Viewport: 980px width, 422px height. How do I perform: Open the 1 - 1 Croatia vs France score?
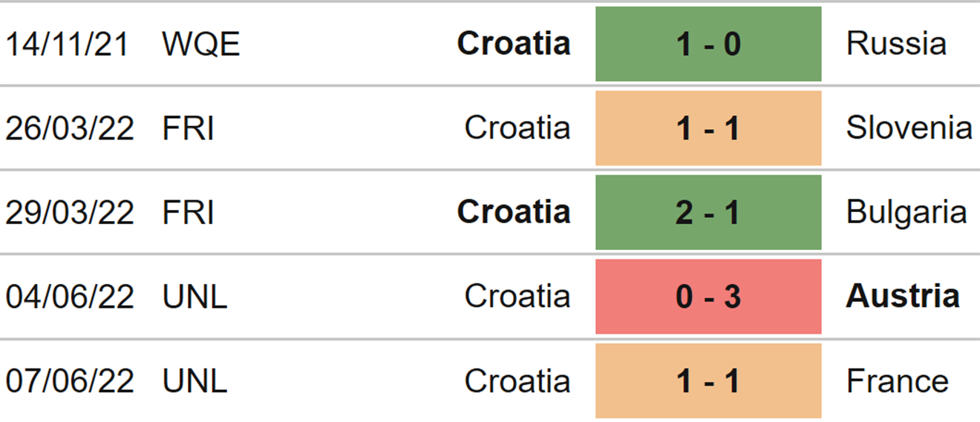pyautogui.click(x=708, y=380)
